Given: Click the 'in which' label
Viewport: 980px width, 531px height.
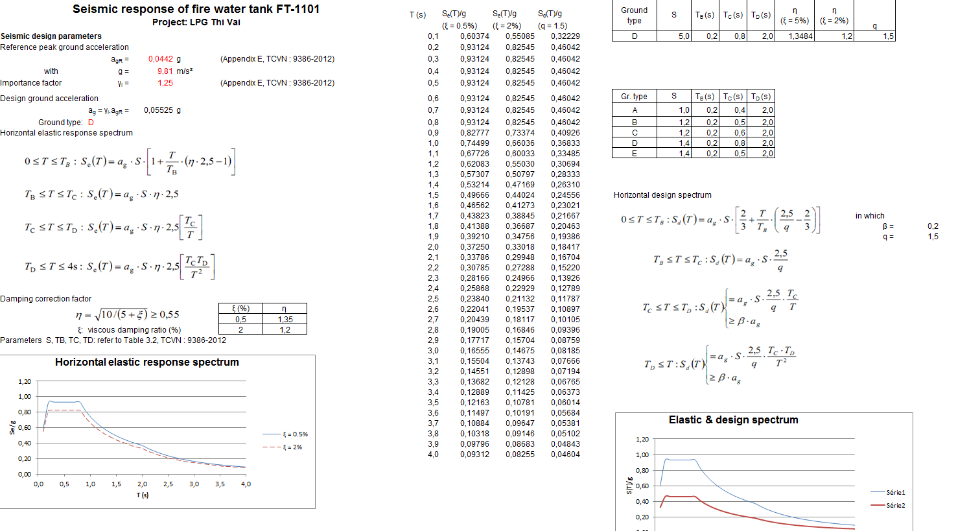Looking at the screenshot, I should coord(870,216).
